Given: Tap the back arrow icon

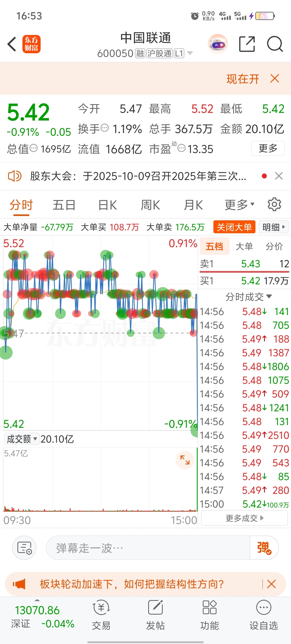Looking at the screenshot, I should pyautogui.click(x=12, y=44).
